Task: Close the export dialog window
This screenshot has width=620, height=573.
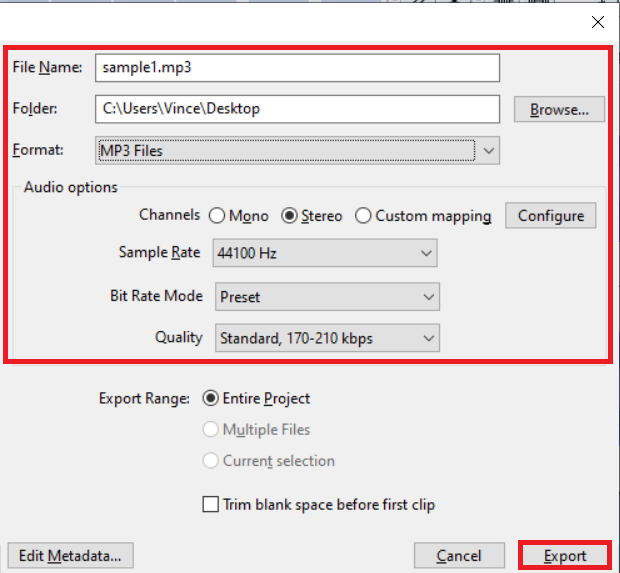Action: 598,22
